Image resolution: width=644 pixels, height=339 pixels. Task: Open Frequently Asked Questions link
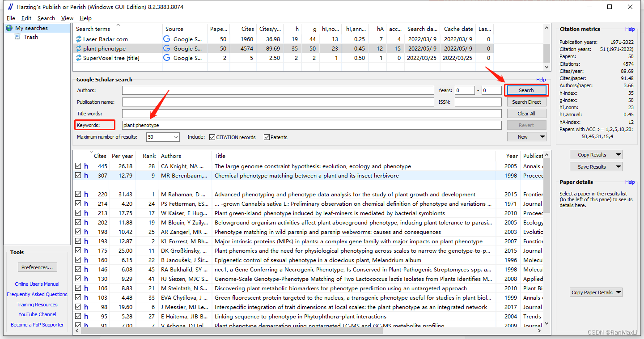pos(37,294)
